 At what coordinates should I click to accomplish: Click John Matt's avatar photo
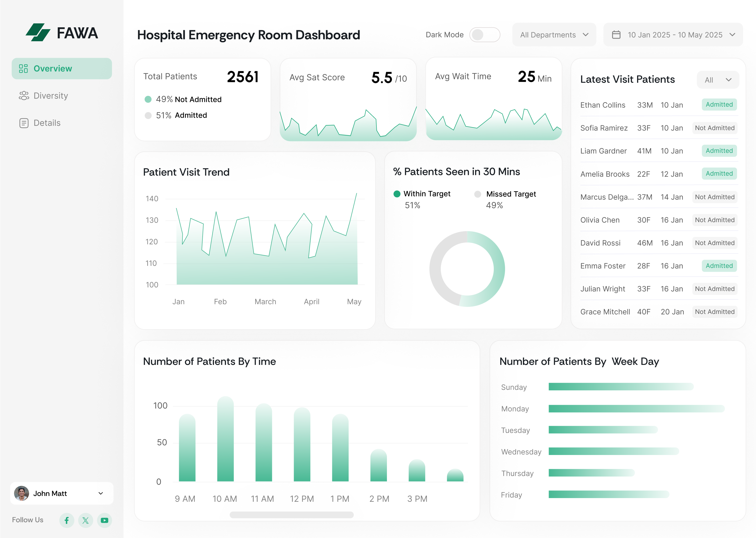coord(22,493)
